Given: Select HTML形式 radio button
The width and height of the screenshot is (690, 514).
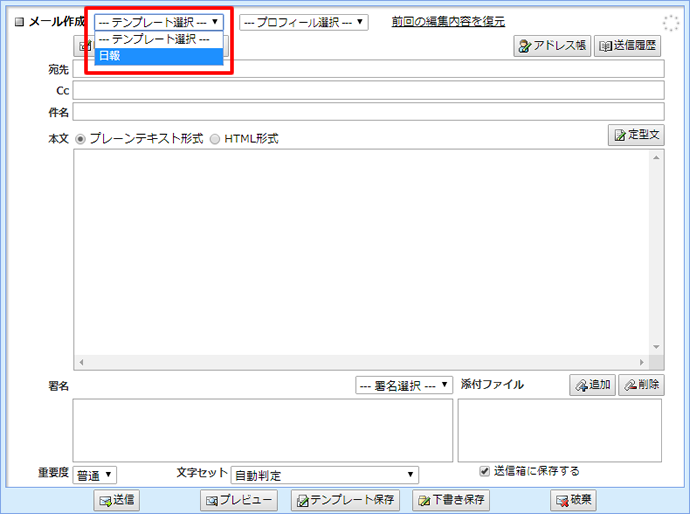Looking at the screenshot, I should point(215,139).
